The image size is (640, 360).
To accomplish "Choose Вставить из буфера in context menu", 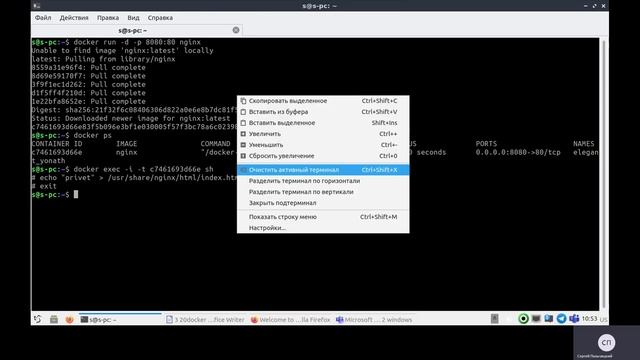I will tap(323, 112).
